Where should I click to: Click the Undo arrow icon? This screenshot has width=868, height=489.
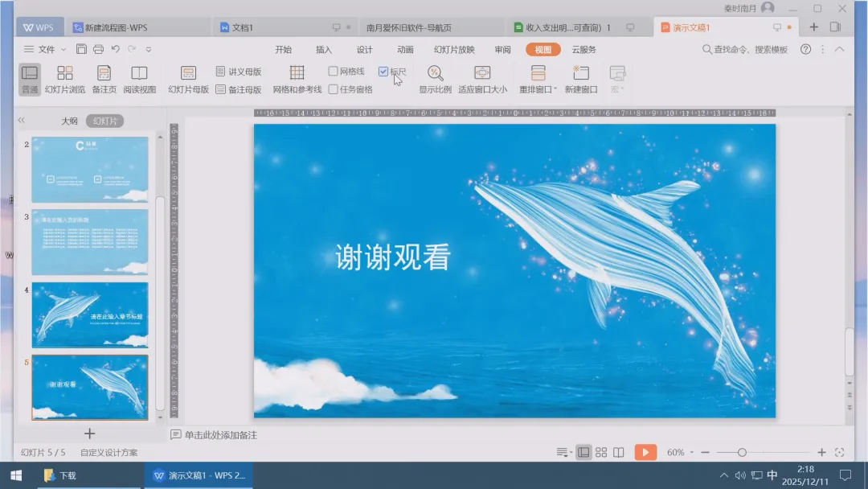tap(115, 49)
